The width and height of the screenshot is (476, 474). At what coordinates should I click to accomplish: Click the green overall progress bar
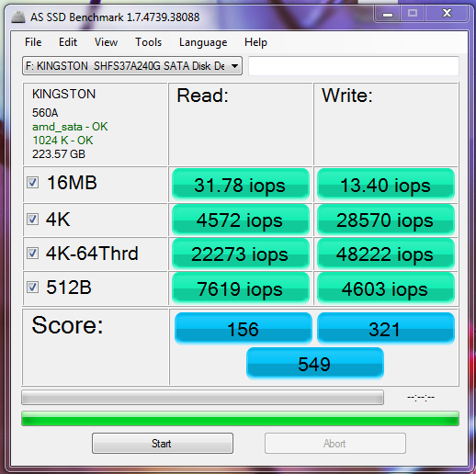(x=240, y=419)
